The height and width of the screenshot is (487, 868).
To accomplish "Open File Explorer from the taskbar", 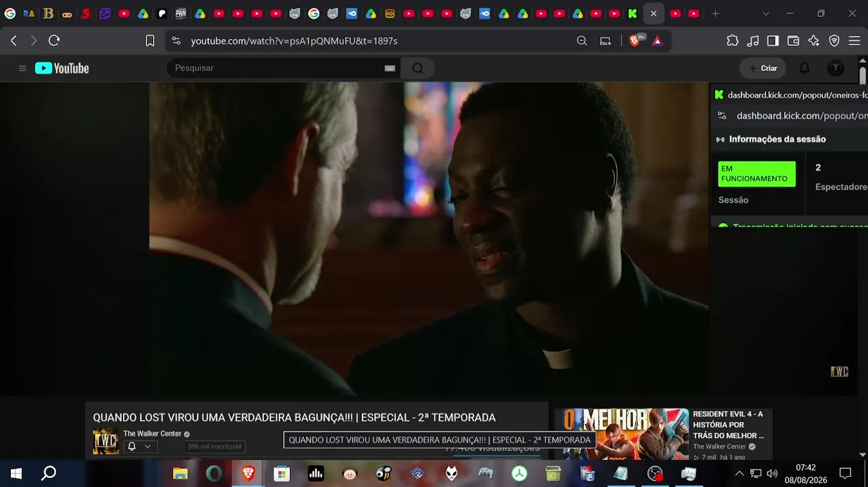I will 180,473.
